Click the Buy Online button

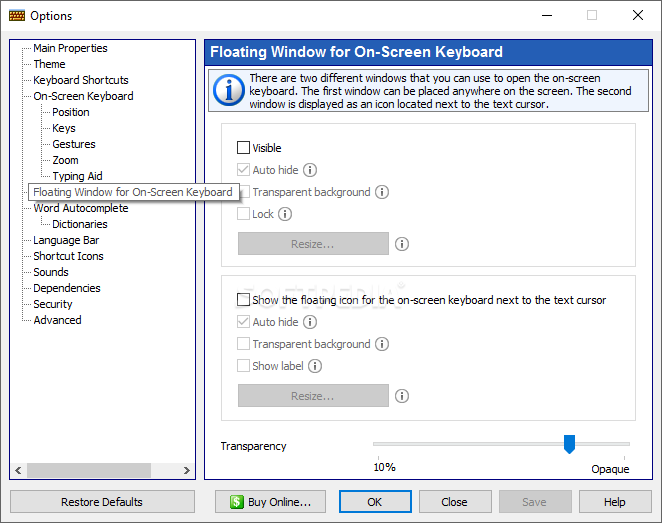[x=270, y=502]
